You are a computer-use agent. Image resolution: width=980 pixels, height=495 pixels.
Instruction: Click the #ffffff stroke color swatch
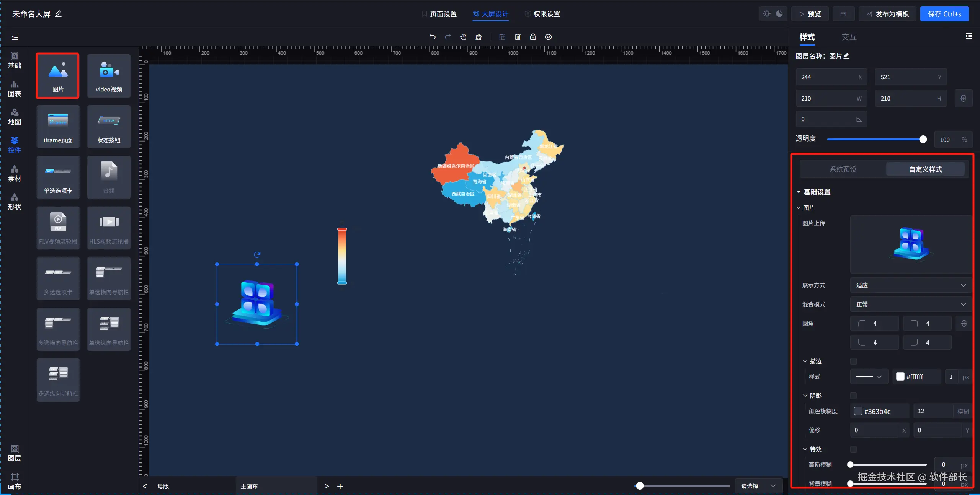point(900,377)
